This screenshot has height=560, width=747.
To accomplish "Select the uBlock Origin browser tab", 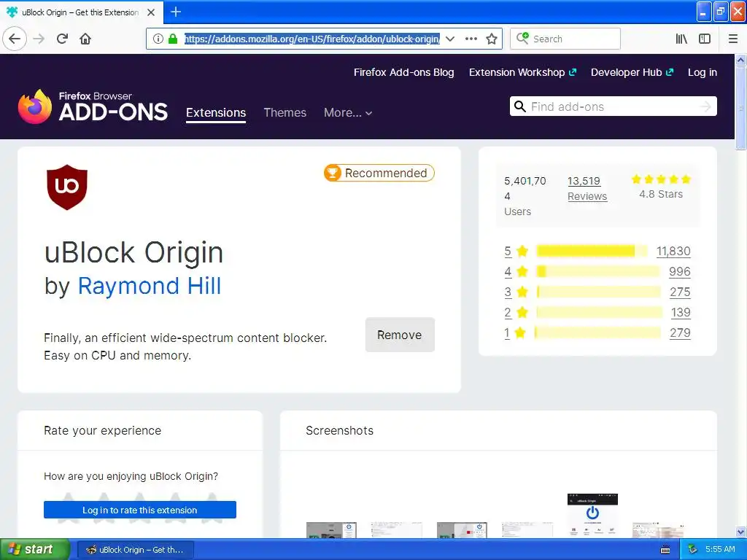I will point(81,12).
